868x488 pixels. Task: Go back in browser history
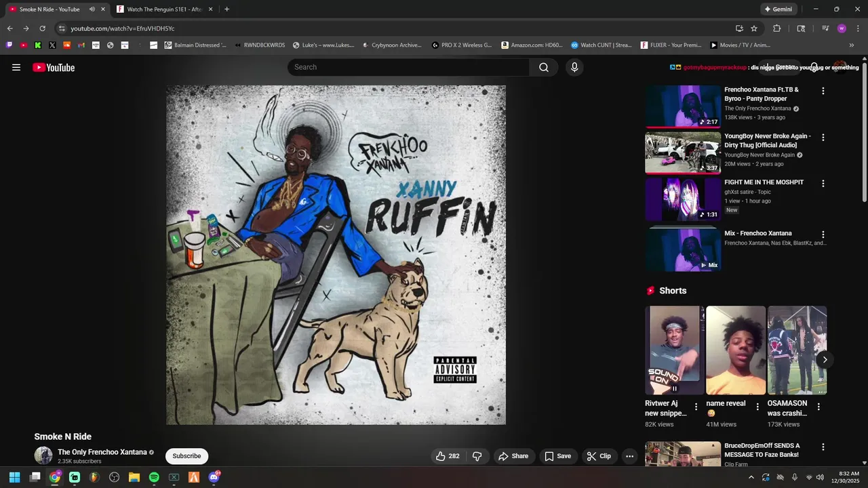click(x=9, y=28)
